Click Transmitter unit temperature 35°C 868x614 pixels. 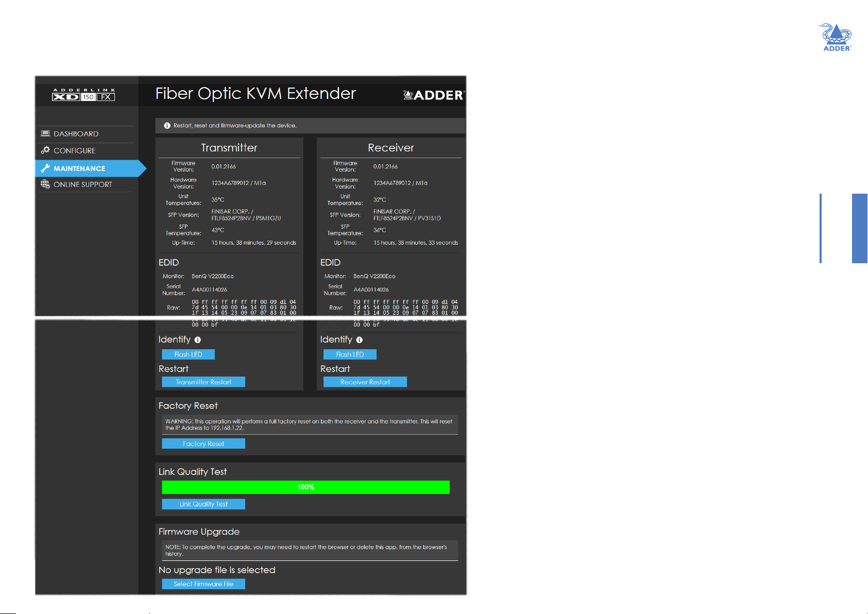tap(218, 200)
